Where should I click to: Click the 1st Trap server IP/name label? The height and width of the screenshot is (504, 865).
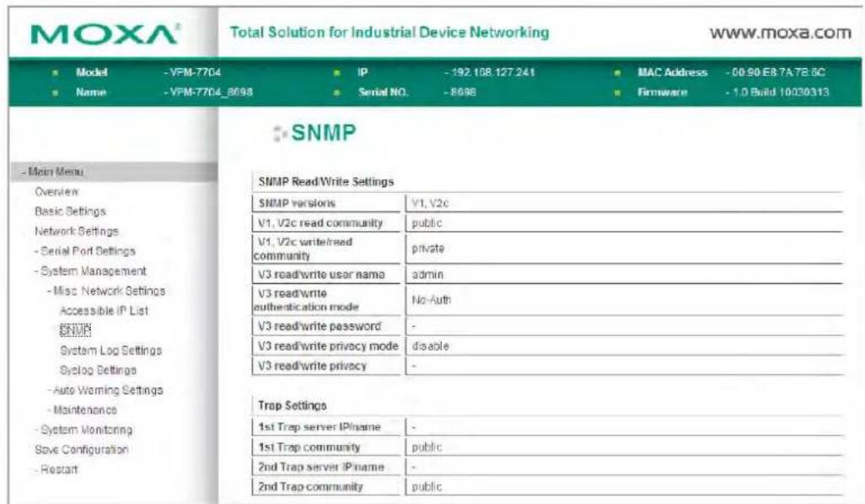(319, 426)
